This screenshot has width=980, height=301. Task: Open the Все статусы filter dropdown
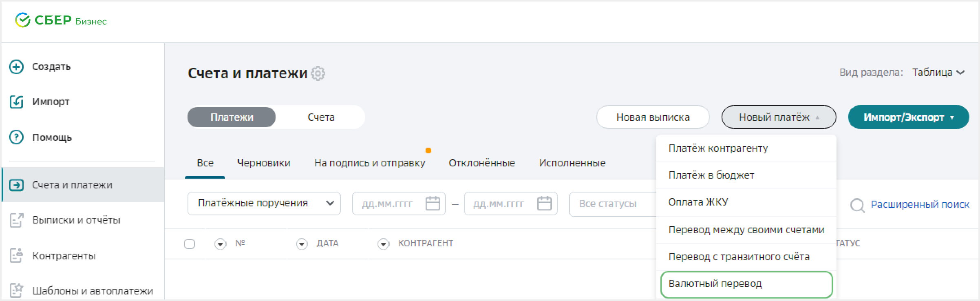[x=613, y=204]
